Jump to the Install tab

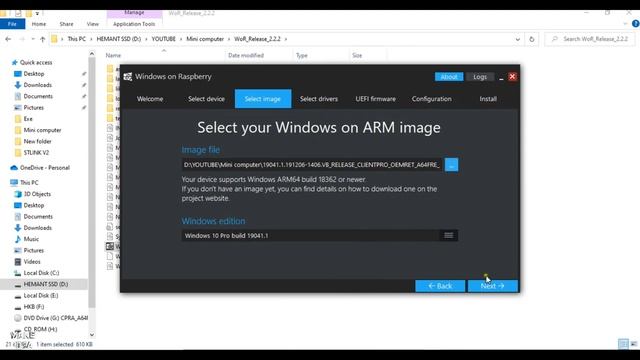488,99
